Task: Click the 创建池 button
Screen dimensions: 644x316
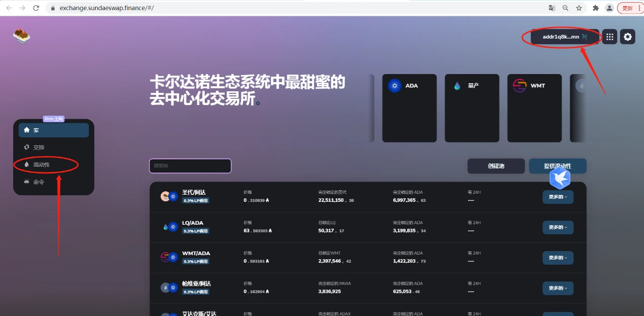Action: pos(496,166)
